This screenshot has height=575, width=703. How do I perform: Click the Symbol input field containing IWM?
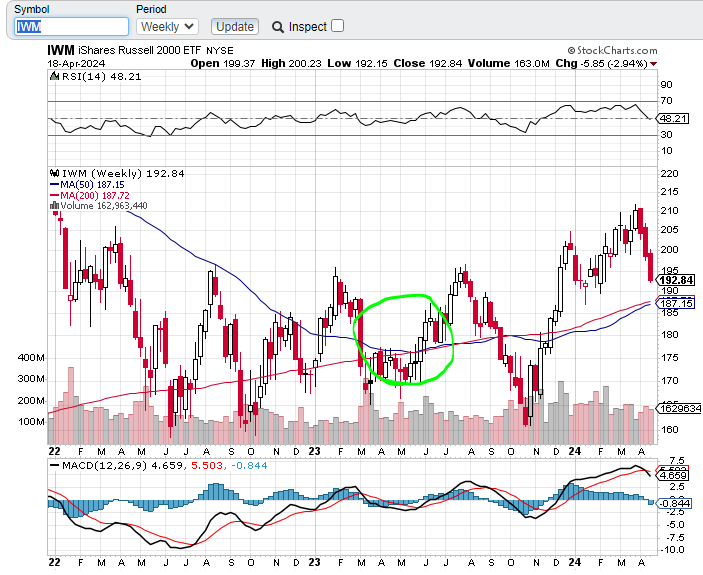pos(72,27)
